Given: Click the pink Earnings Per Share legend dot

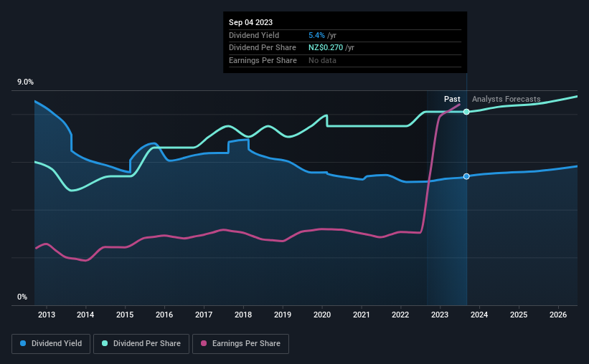Looking at the screenshot, I should [204, 343].
